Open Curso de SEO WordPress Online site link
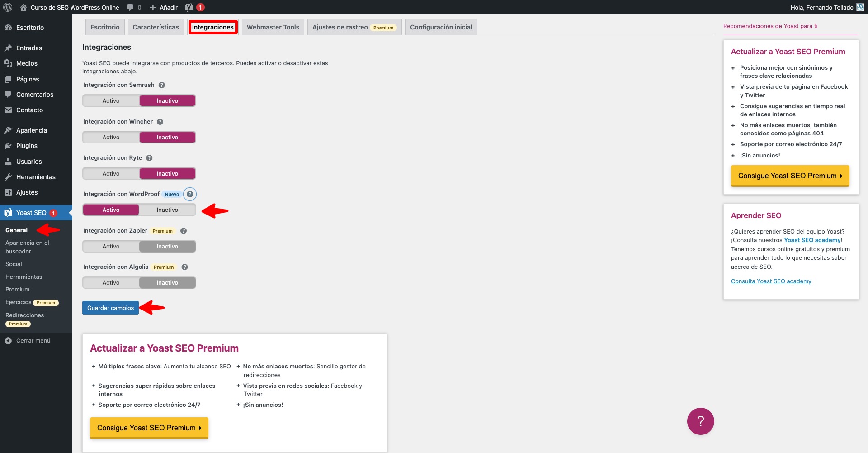The width and height of the screenshot is (868, 453). pyautogui.click(x=75, y=7)
